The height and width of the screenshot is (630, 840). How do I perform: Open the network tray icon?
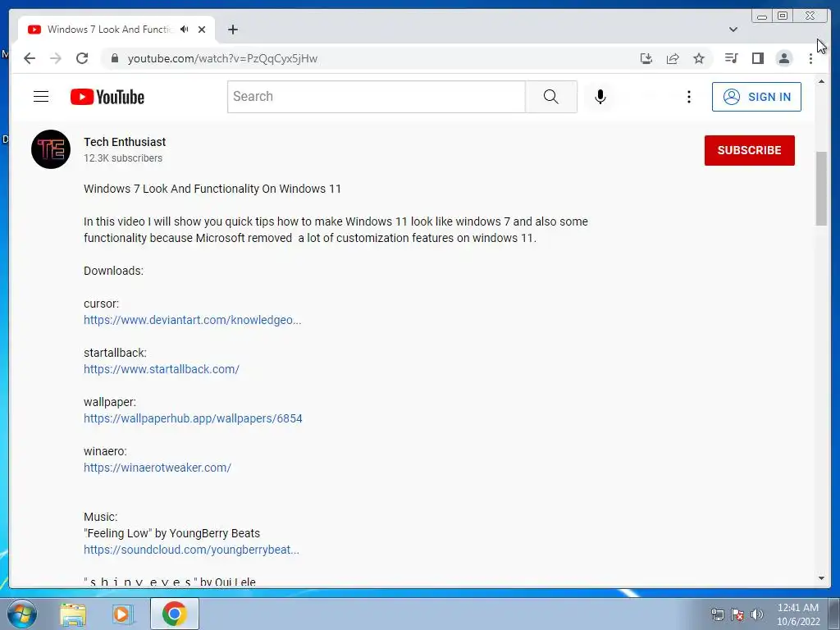718,614
